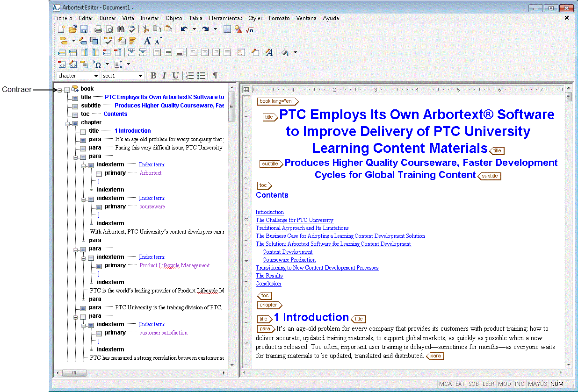Click the Omega special character icon
The image size is (578, 392).
pos(98,64)
